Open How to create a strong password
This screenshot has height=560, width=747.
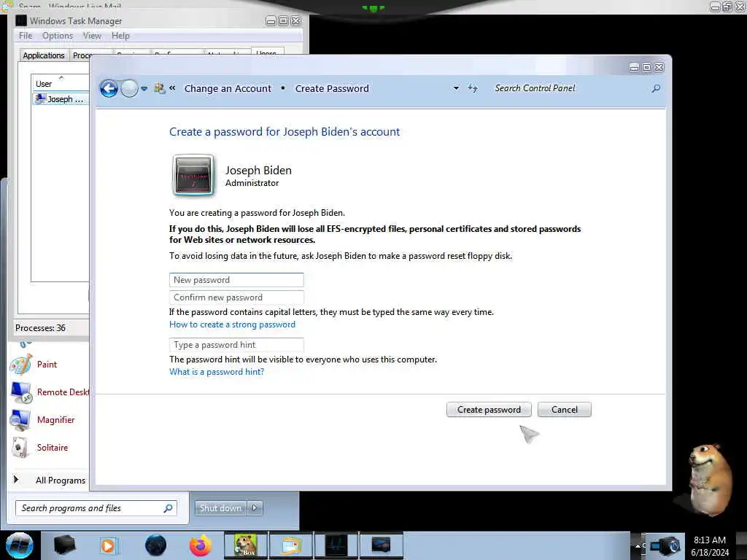(x=232, y=324)
